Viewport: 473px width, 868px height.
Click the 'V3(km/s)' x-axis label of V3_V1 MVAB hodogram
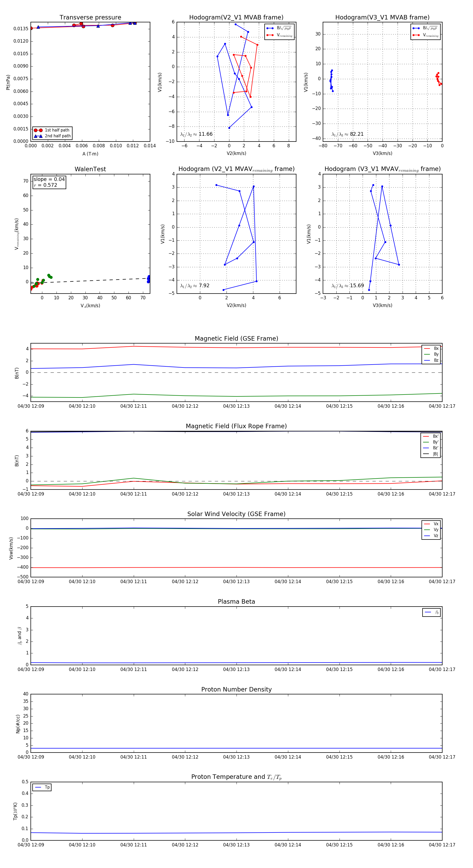[x=382, y=153]
